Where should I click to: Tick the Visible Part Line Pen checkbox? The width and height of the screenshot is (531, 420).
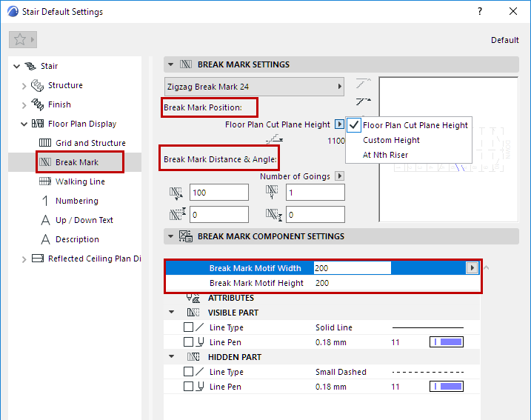pyautogui.click(x=188, y=342)
